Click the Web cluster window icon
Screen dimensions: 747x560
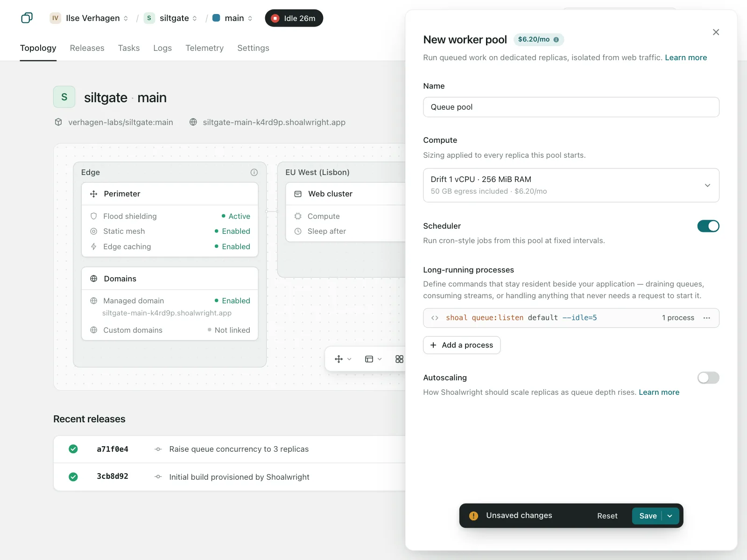(x=298, y=194)
